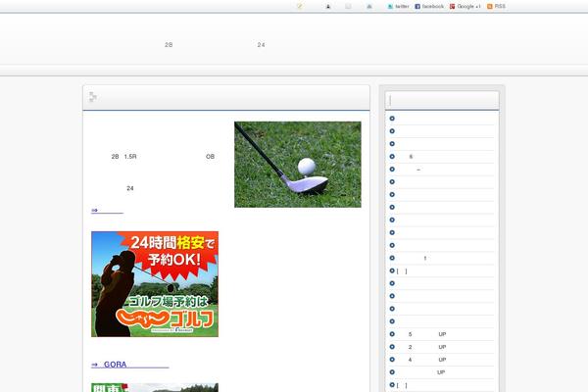This screenshot has height=392, width=588.
Task: Click the orange RSS feed icon
Action: tap(490, 7)
